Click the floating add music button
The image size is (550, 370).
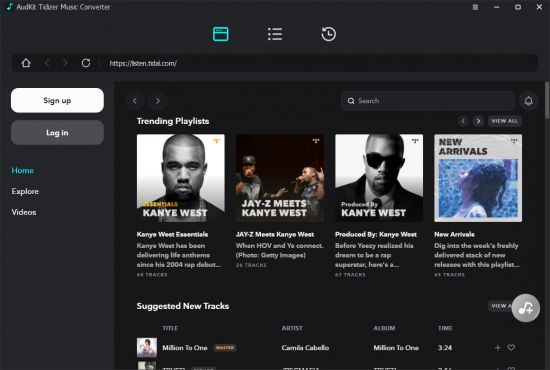coord(525,308)
